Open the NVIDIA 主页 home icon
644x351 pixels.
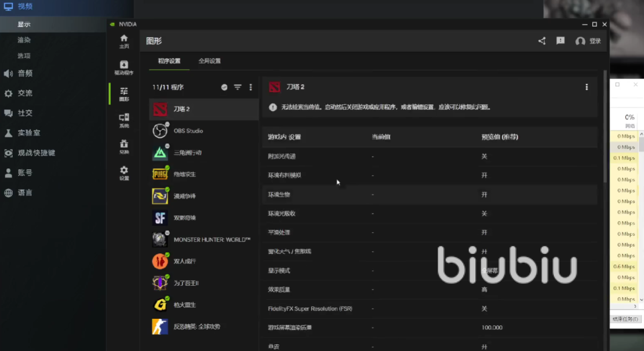(x=124, y=41)
